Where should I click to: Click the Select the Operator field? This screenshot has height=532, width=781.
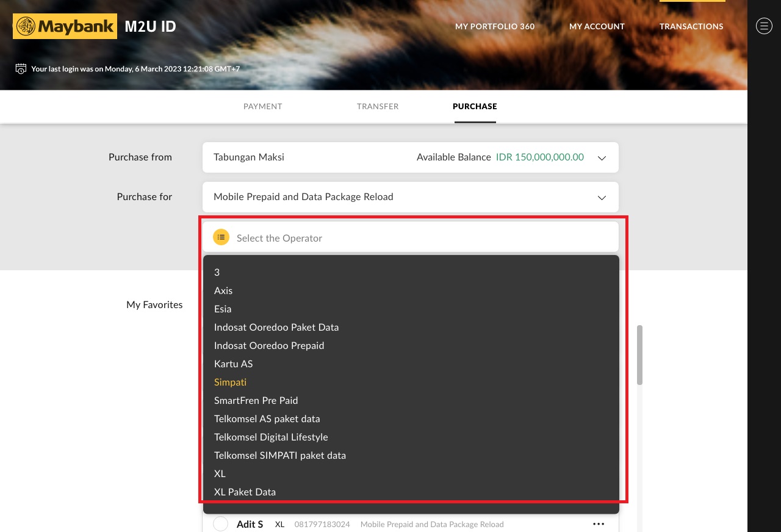coord(411,237)
